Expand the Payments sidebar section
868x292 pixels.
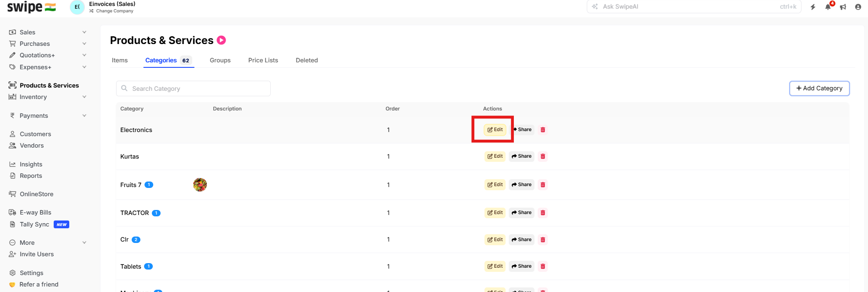click(84, 116)
